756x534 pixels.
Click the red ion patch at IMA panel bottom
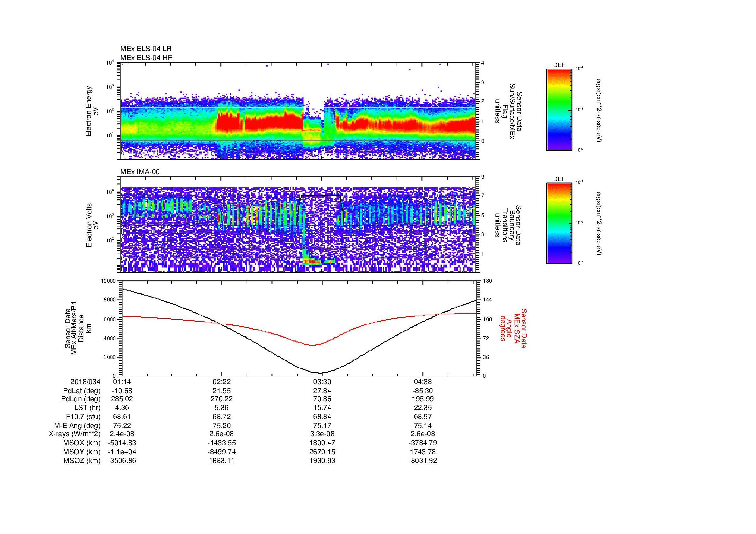coord(313,262)
